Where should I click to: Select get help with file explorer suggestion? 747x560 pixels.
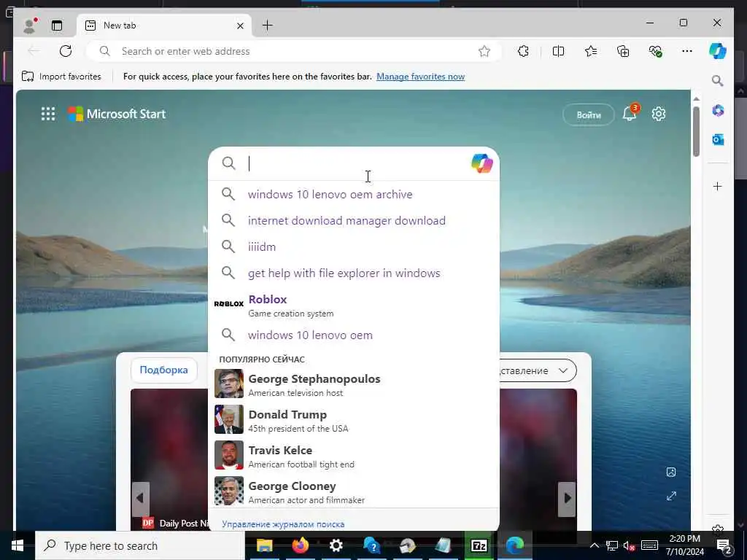click(x=354, y=273)
